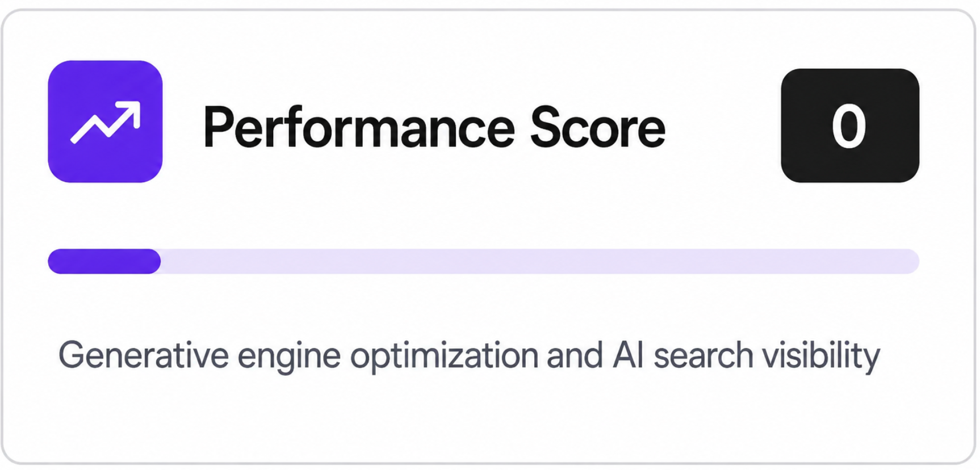Click the black score badge showing 0
The height and width of the screenshot is (470, 980).
[849, 125]
